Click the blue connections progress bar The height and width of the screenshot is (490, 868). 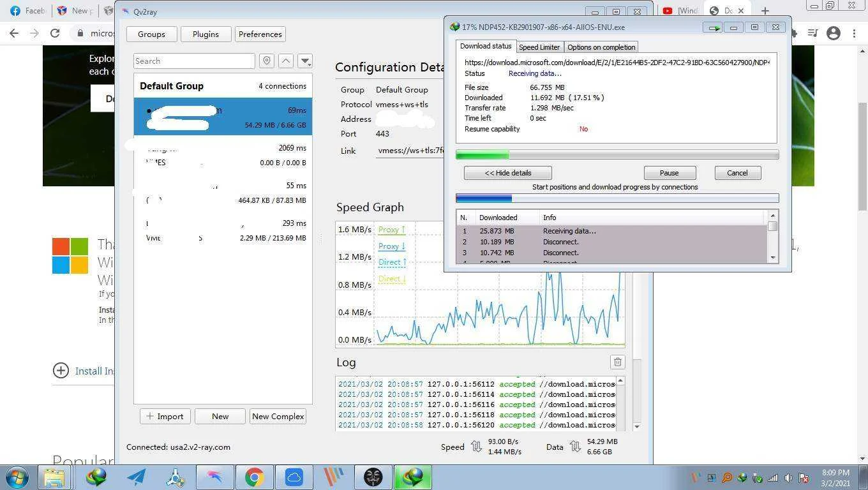pyautogui.click(x=617, y=198)
